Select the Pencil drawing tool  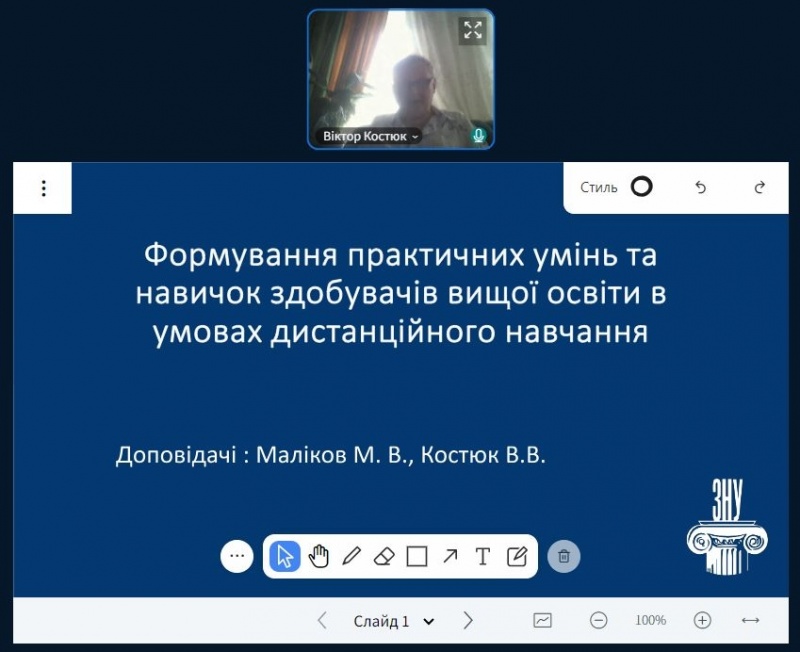(352, 556)
